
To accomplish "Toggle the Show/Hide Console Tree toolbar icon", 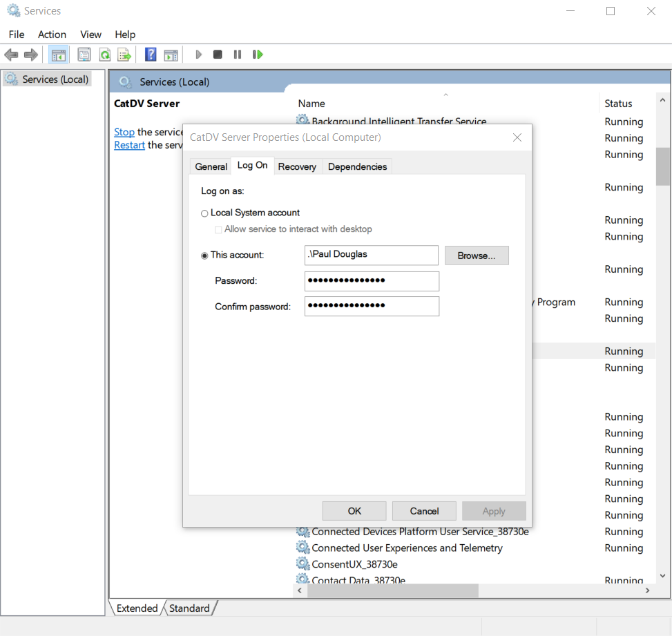I will point(58,55).
